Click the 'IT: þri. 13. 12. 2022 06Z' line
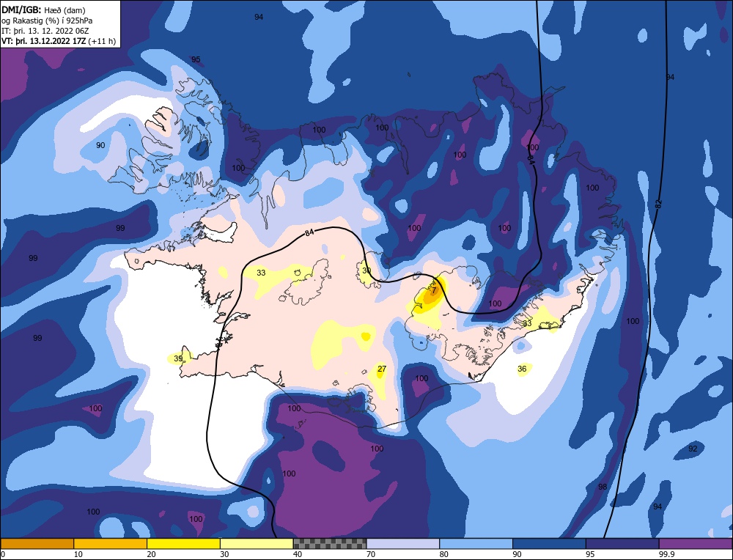Screen dimensions: 733x560 click(45, 31)
